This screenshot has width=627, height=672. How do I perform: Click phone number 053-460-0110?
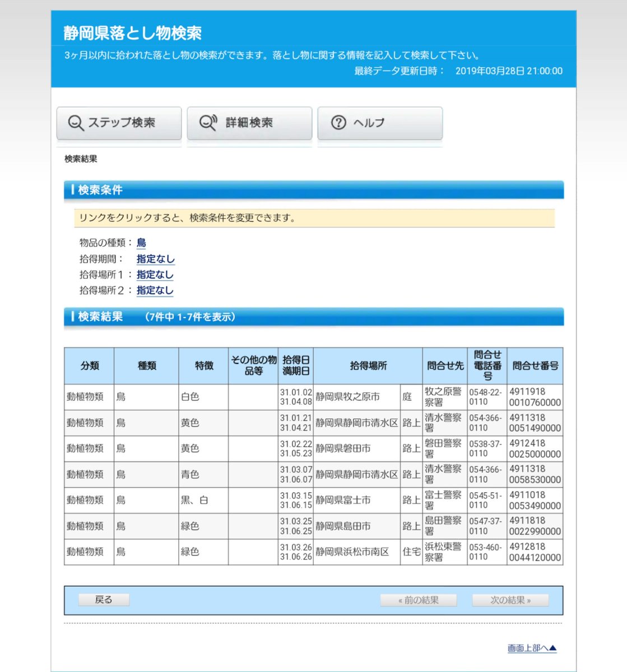point(487,552)
